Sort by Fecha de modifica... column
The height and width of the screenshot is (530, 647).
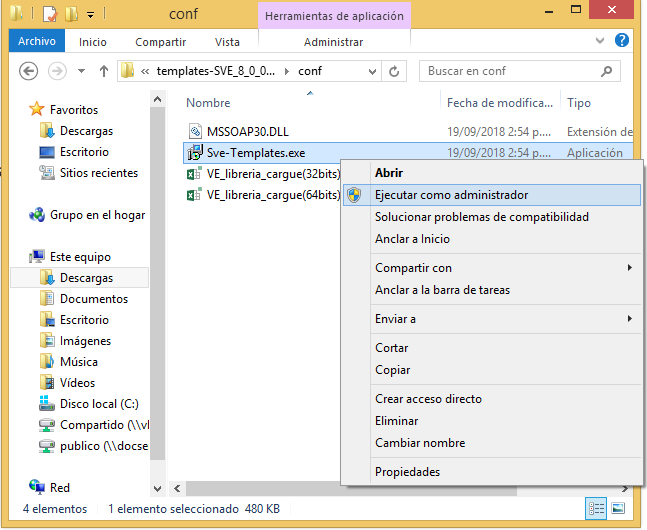(x=500, y=102)
